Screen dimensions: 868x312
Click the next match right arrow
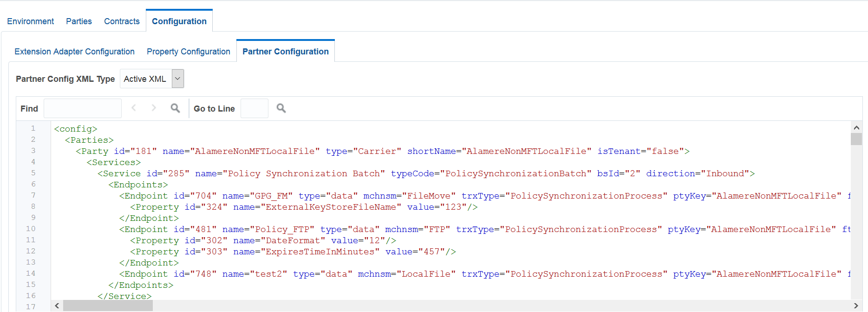tap(154, 108)
